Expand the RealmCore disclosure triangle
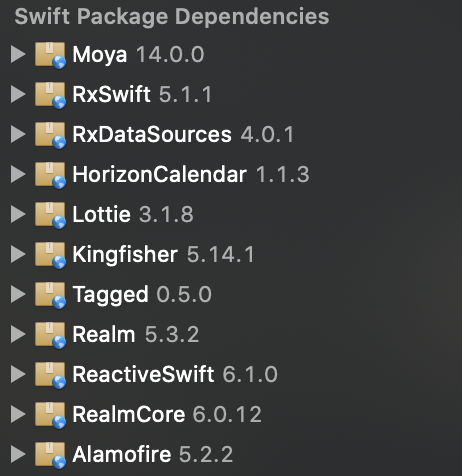462x476 pixels. [18, 414]
